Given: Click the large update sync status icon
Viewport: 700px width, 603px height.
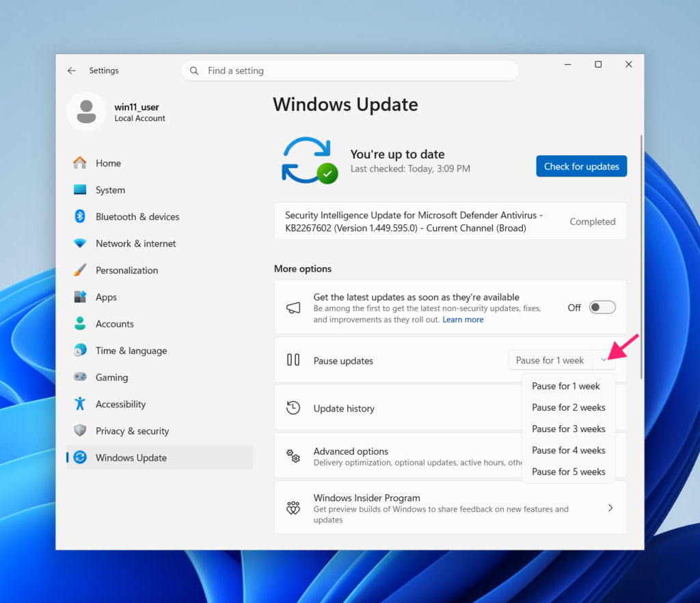Looking at the screenshot, I should [x=310, y=161].
